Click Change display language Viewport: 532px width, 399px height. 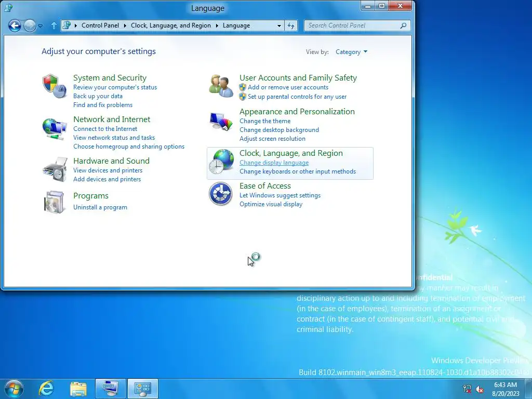274,163
